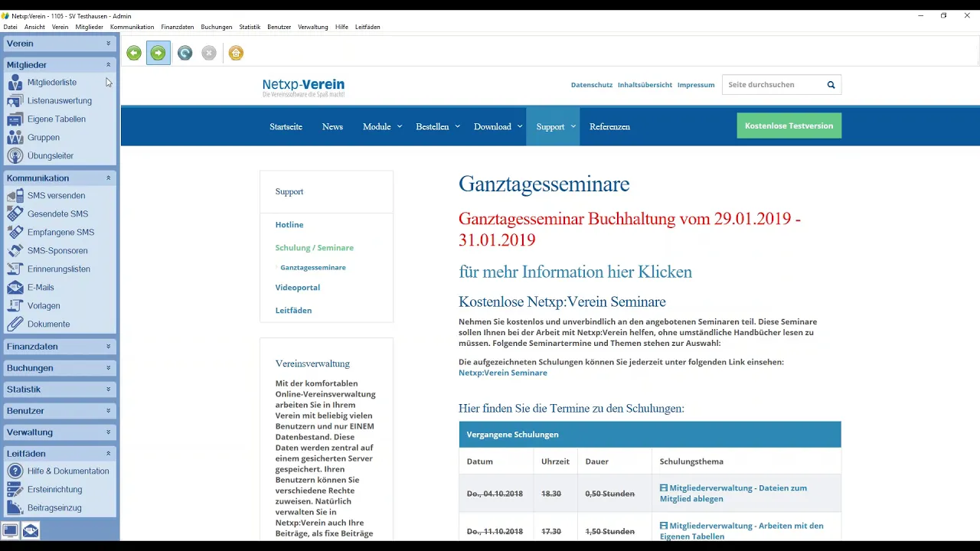The height and width of the screenshot is (551, 980).
Task: Open Dokumente in the sidebar
Action: 48,324
